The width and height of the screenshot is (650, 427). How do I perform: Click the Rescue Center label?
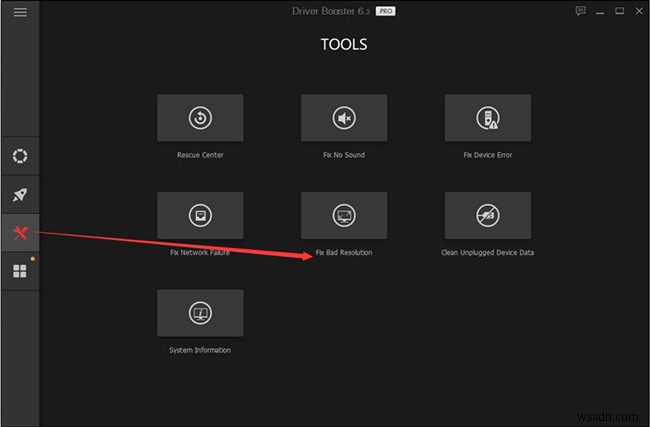(x=200, y=155)
